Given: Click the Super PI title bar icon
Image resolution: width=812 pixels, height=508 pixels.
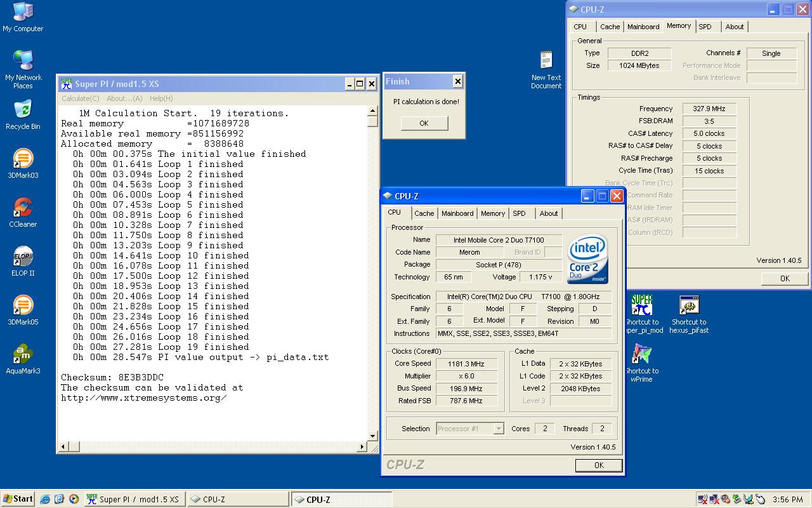Looking at the screenshot, I should [x=66, y=84].
